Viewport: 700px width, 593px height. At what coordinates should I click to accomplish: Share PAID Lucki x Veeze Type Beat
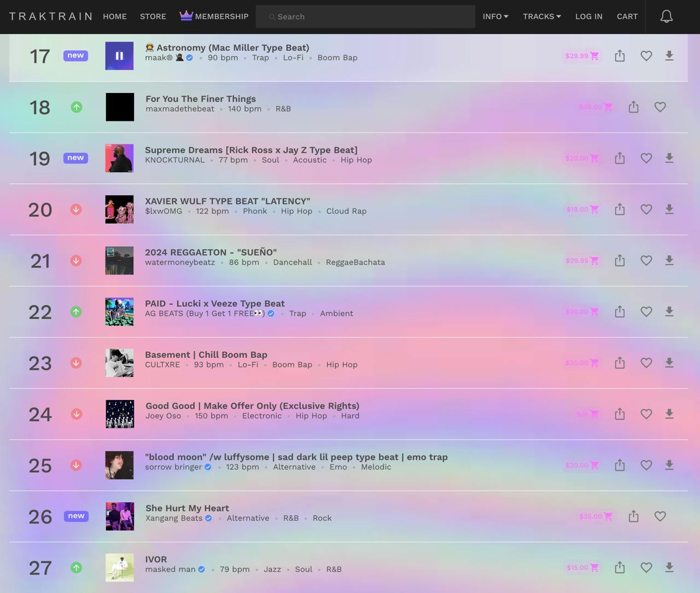click(x=620, y=312)
